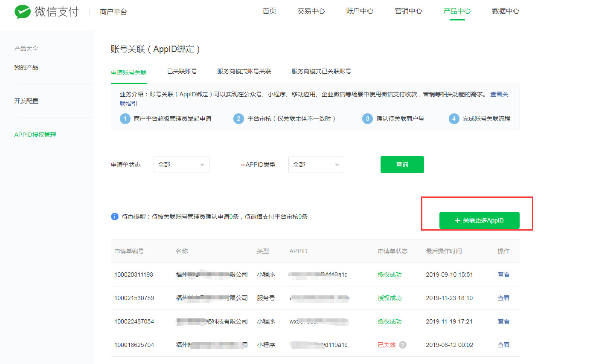
Task: Open 产品大全 in the sidebar
Action: pyautogui.click(x=26, y=49)
